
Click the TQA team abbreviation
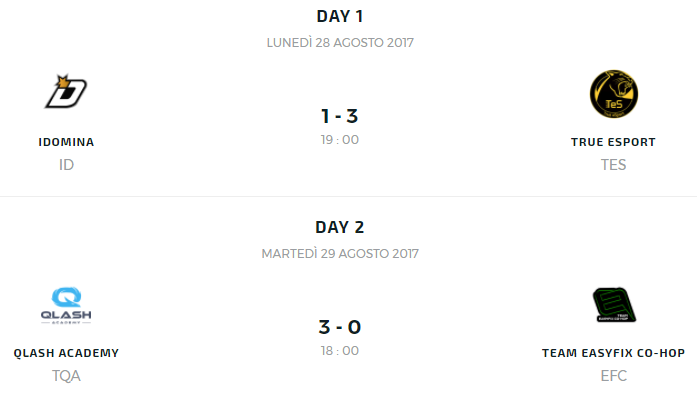click(66, 376)
